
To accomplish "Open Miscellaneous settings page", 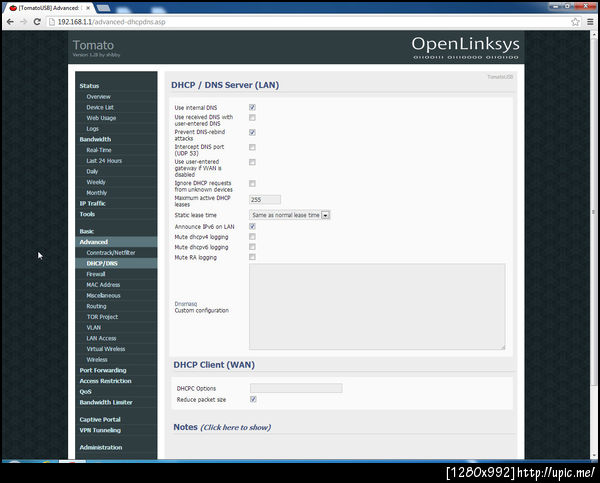I will pos(103,295).
